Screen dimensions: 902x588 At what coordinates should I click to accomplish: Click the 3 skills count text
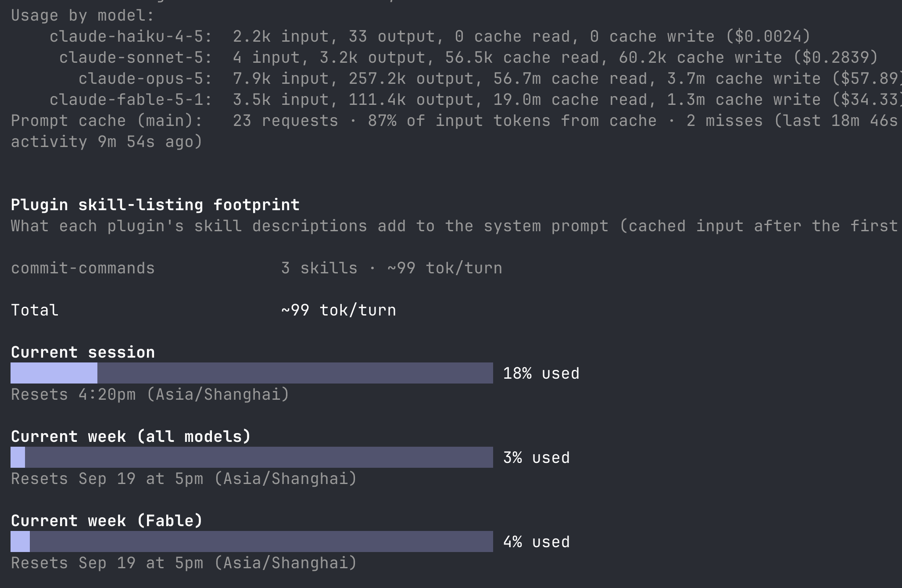pos(319,268)
